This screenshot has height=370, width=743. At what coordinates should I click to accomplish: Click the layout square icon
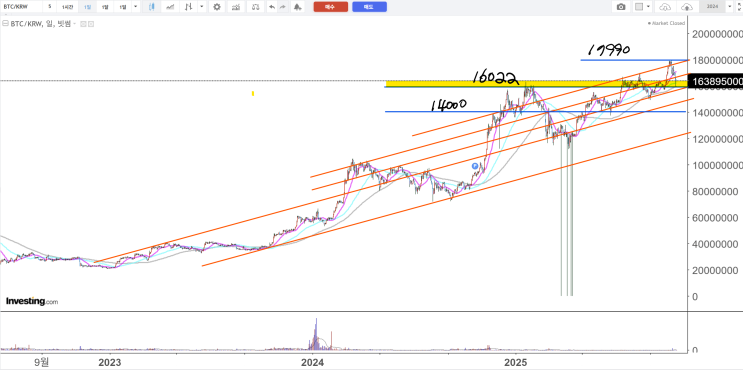(638, 7)
